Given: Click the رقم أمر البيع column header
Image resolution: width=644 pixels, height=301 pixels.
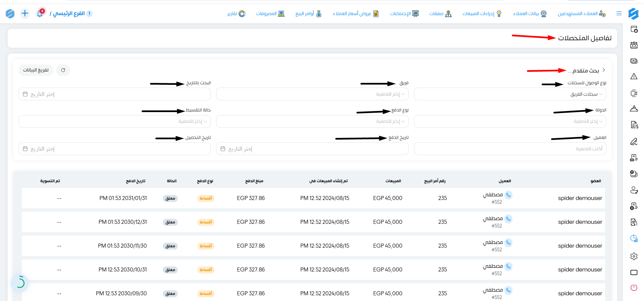Looking at the screenshot, I should (435, 181).
